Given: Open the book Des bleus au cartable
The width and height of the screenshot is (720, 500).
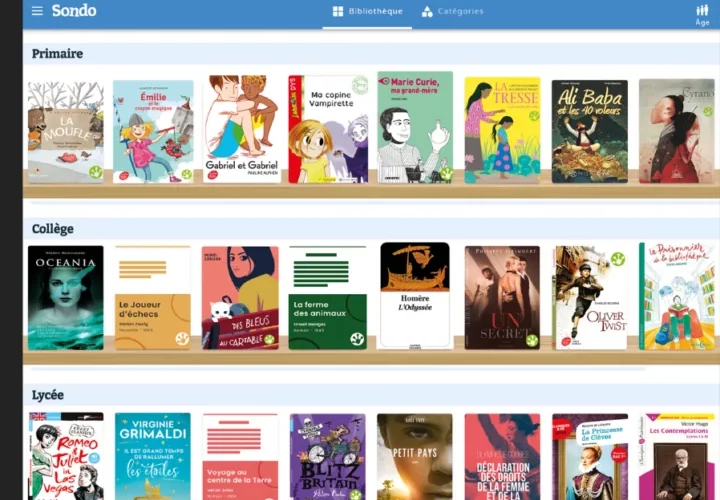Looking at the screenshot, I should pyautogui.click(x=240, y=298).
